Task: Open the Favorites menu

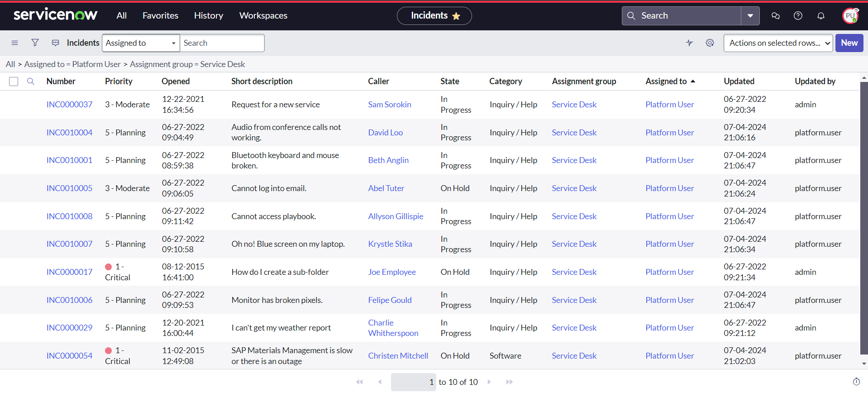Action: [x=160, y=16]
